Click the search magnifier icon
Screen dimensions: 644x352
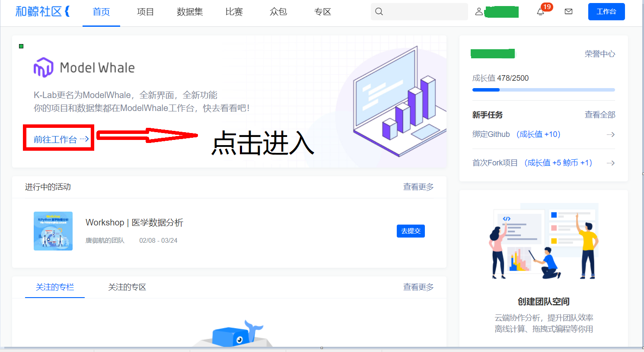tap(379, 12)
